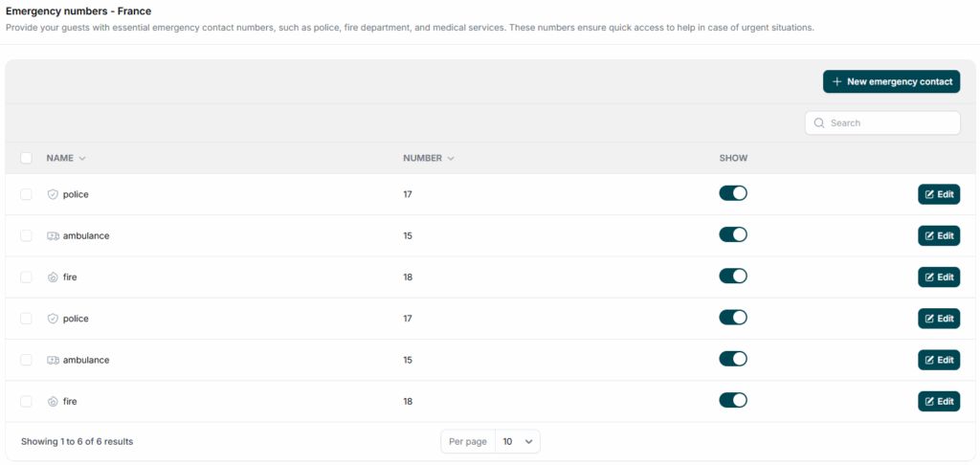Click into the Search input field

[x=890, y=123]
